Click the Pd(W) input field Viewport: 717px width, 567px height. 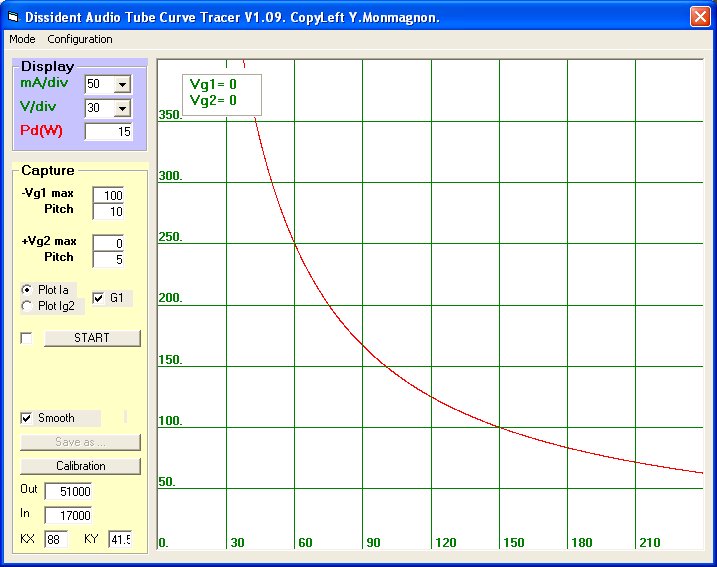109,132
